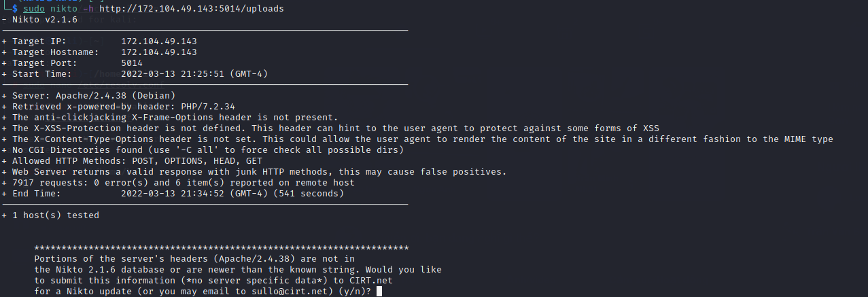Click the word sudo in the command
Viewport: 868px width, 297px height.
click(x=34, y=9)
